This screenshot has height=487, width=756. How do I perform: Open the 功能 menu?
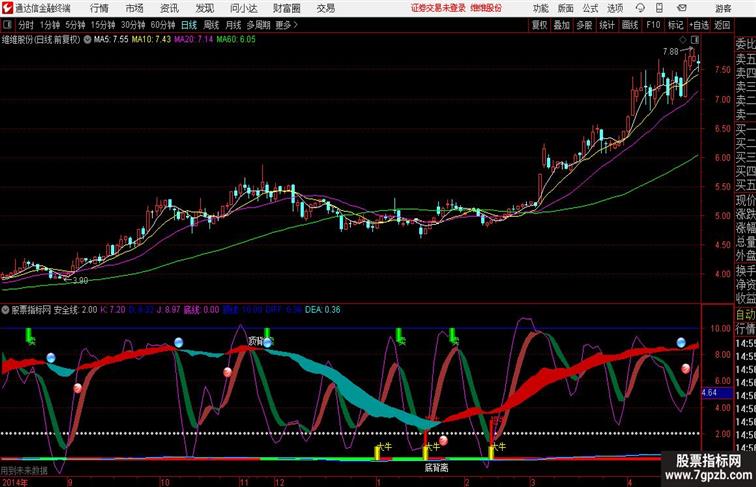tap(540, 8)
